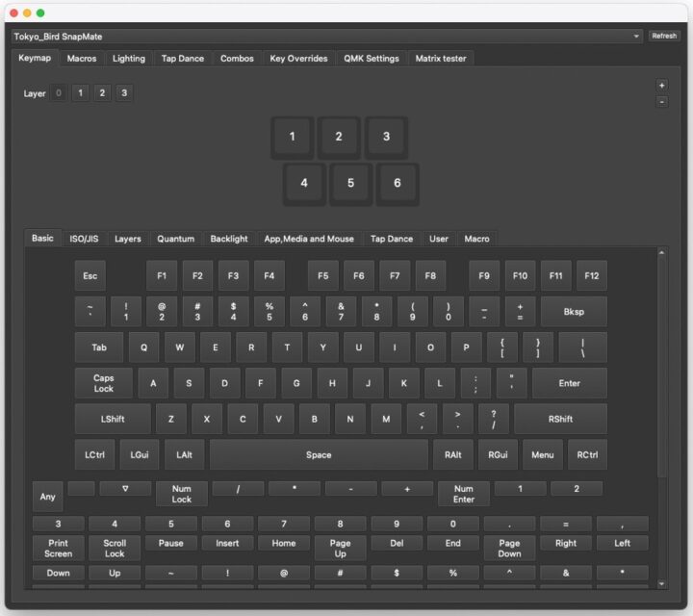Click the Refresh button
The image size is (693, 616).
click(x=664, y=36)
